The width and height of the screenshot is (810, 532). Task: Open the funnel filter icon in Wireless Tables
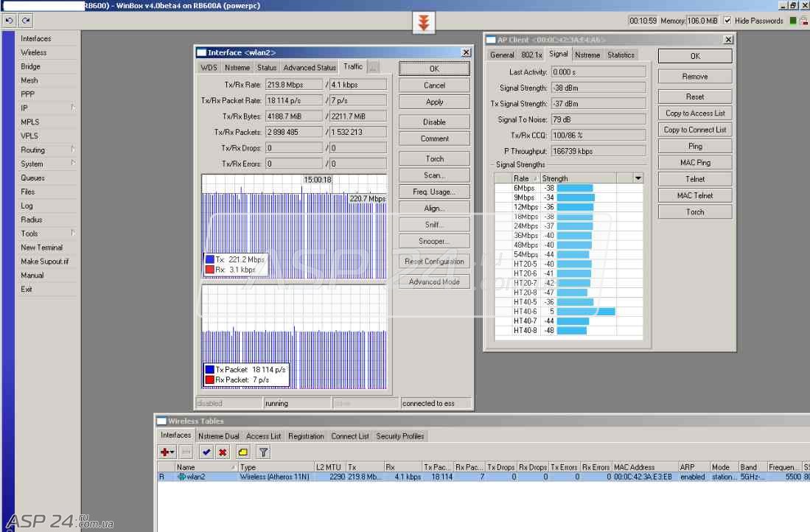tap(263, 452)
